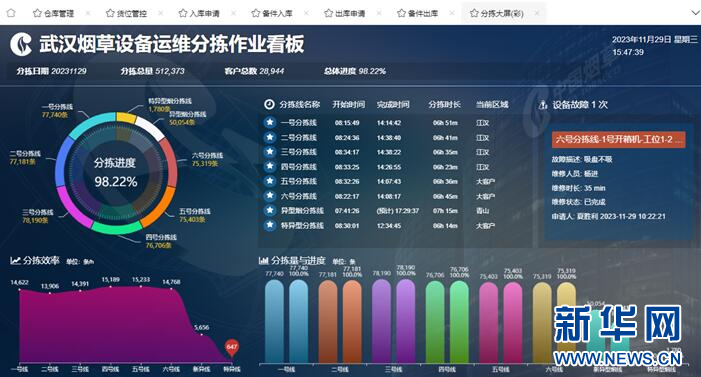Switch to the 备件出库 tab
This screenshot has width=701, height=377.
coord(418,13)
